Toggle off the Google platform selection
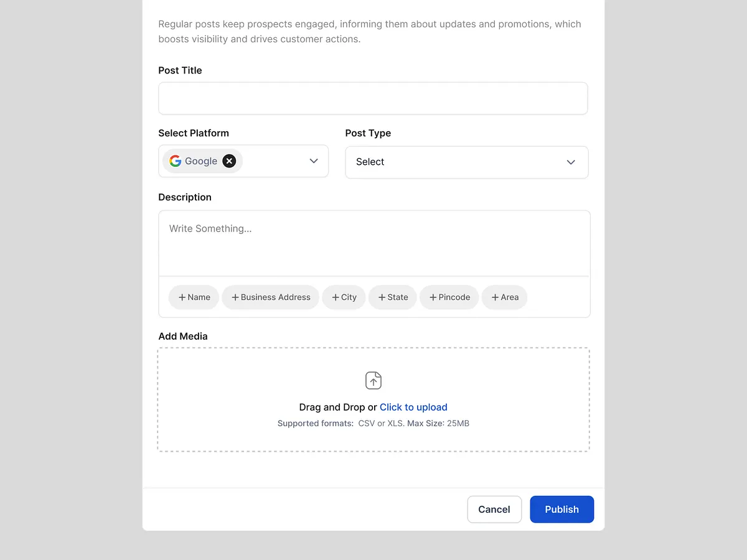 click(228, 161)
